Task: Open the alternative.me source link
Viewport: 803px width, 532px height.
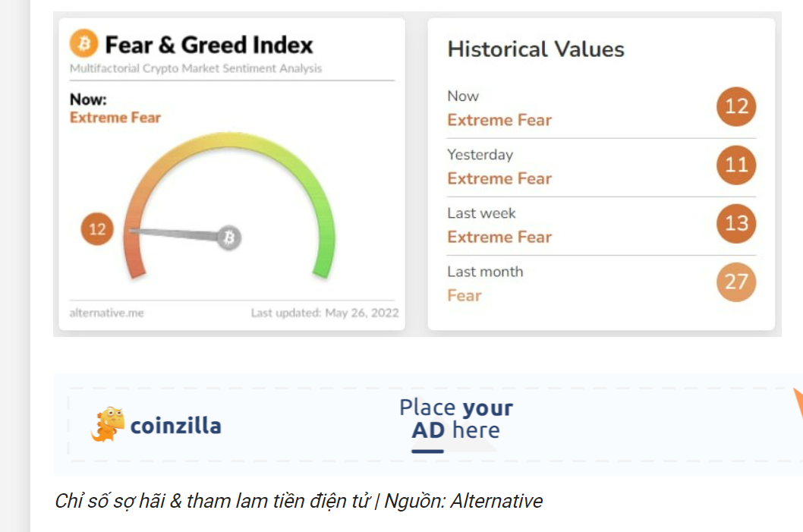Action: (106, 313)
